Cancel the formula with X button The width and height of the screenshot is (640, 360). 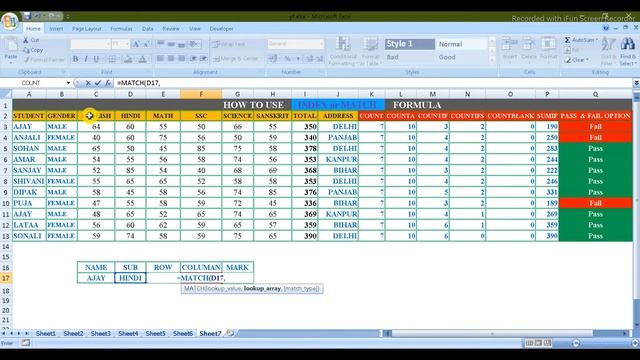(x=88, y=83)
